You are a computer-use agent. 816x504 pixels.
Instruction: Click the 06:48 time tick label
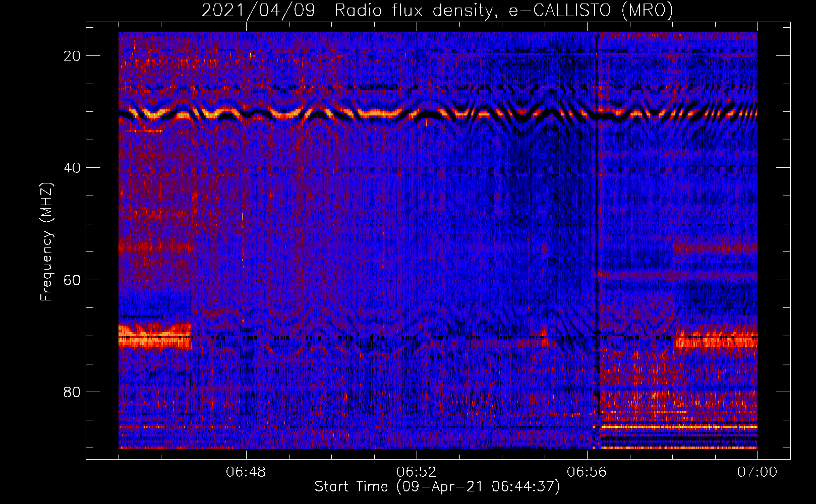click(x=246, y=472)
